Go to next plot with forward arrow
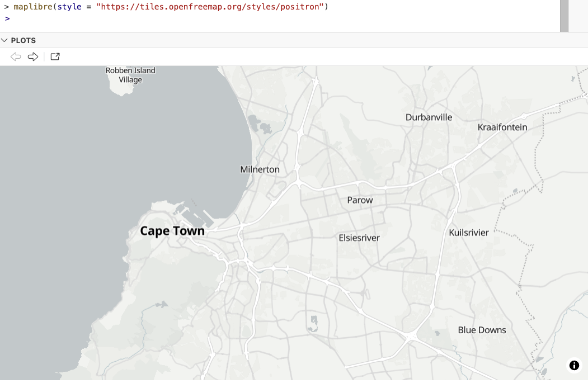The width and height of the screenshot is (588, 383). pos(33,56)
